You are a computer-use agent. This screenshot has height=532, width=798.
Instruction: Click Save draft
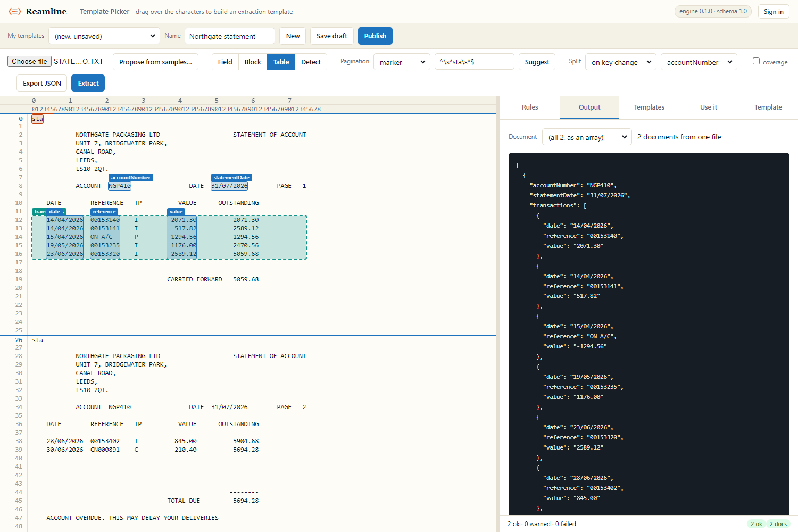click(x=332, y=36)
